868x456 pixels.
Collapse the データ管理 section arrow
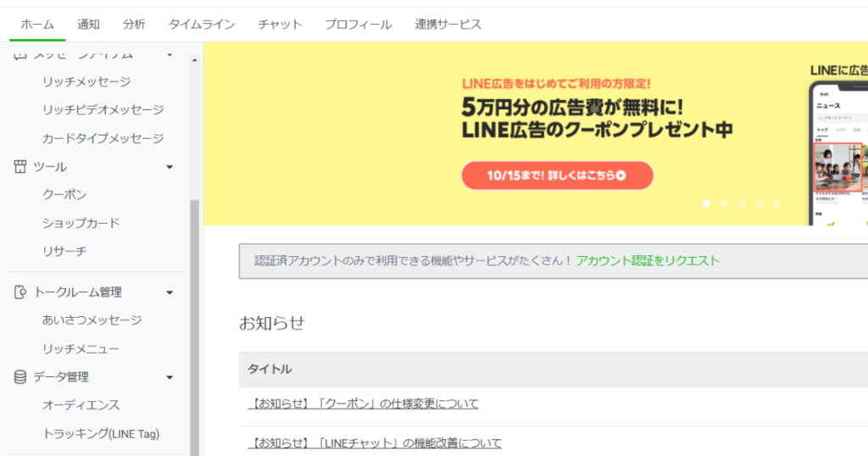coord(170,377)
